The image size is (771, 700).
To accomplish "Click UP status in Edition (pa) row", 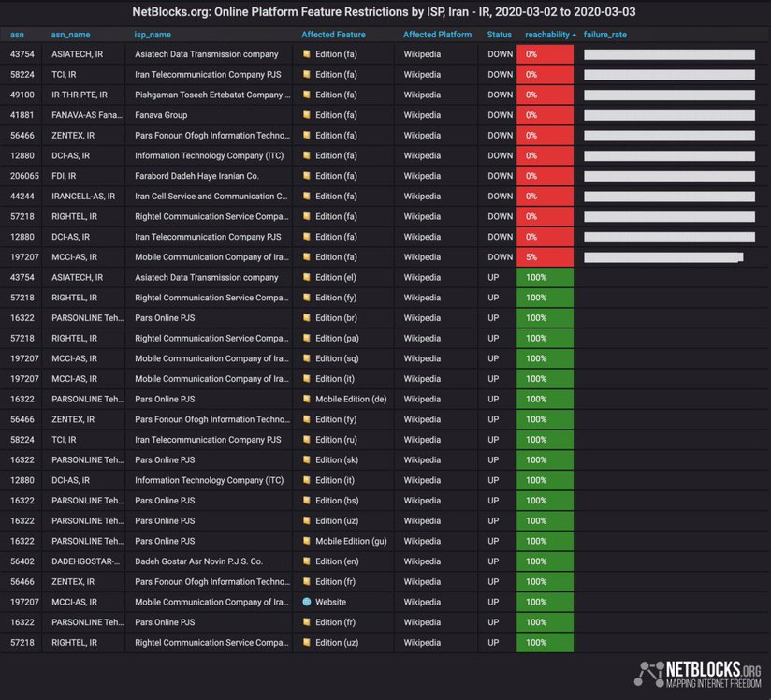I will tap(493, 338).
